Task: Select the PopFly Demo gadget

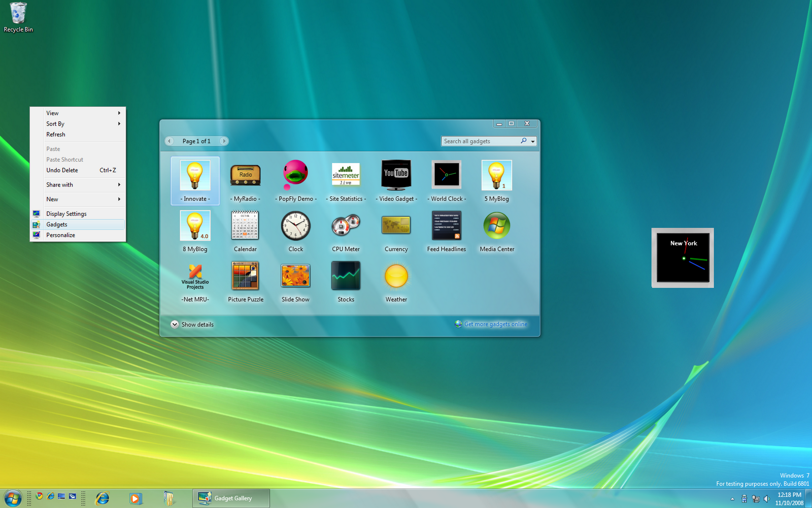Action: click(x=295, y=175)
